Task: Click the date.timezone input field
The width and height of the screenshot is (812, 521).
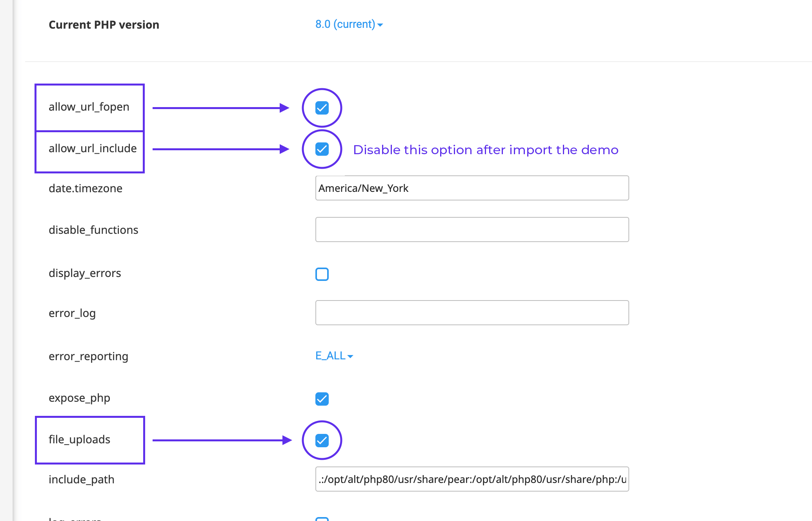Action: coord(472,188)
